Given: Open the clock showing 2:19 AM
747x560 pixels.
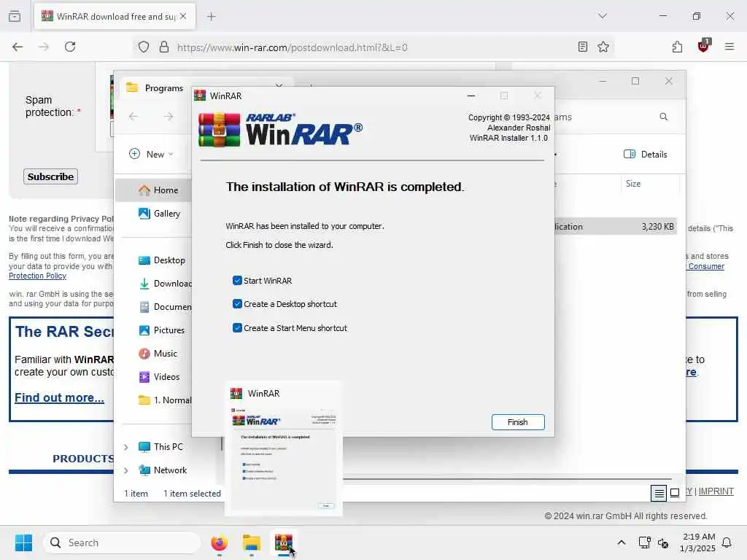Looking at the screenshot, I should coord(697,542).
